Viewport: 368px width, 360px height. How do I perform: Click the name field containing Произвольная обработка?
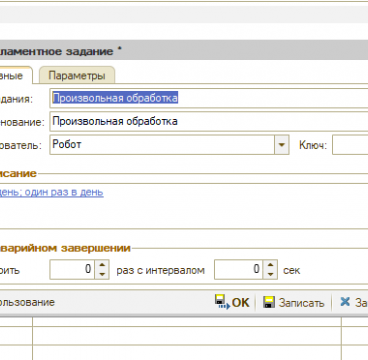click(x=209, y=121)
